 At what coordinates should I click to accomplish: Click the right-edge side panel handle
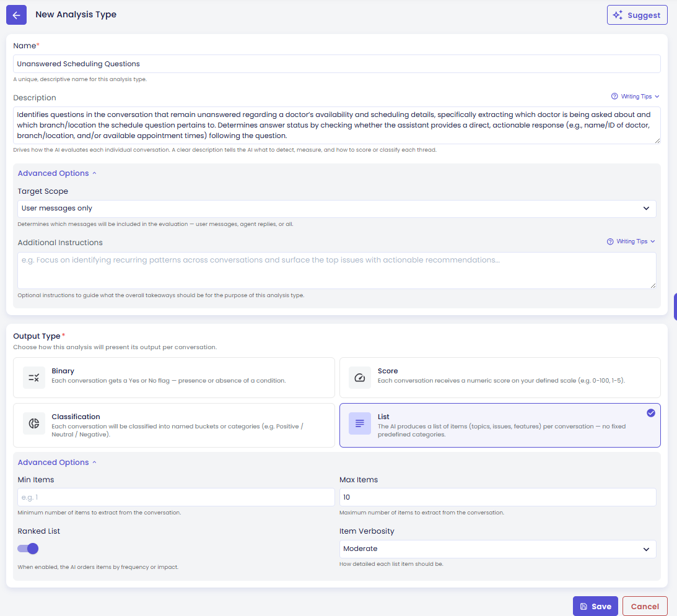675,307
